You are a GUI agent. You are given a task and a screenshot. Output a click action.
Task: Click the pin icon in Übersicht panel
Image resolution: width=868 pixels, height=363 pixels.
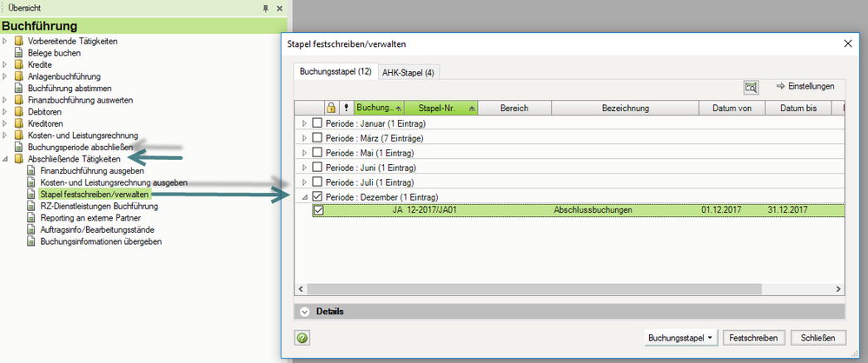(x=265, y=8)
